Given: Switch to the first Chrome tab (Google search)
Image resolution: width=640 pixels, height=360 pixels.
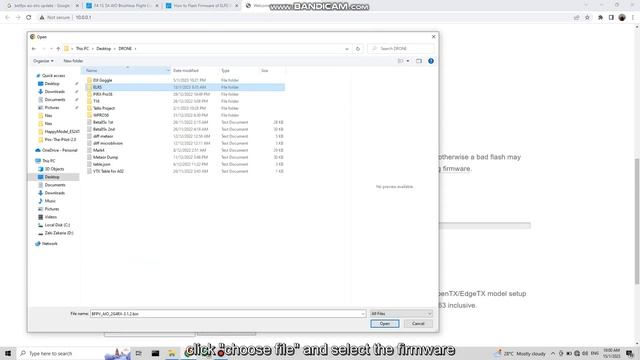Looking at the screenshot, I should click(x=42, y=6).
